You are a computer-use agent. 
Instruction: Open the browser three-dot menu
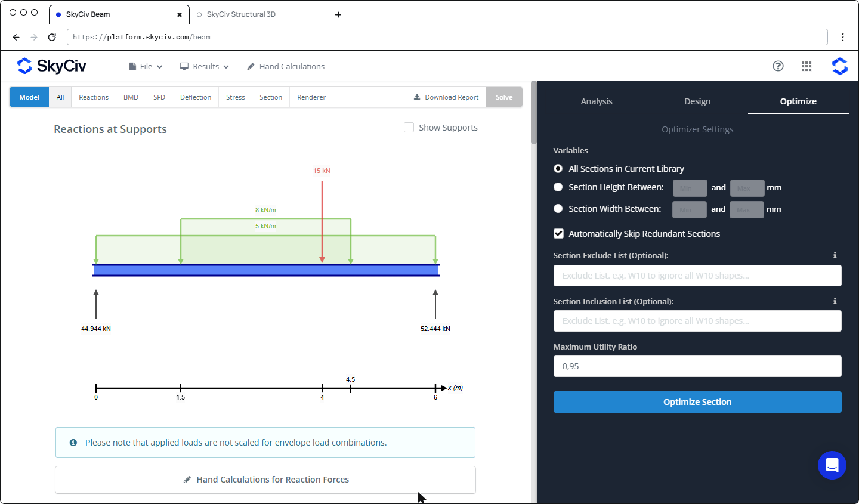click(843, 37)
